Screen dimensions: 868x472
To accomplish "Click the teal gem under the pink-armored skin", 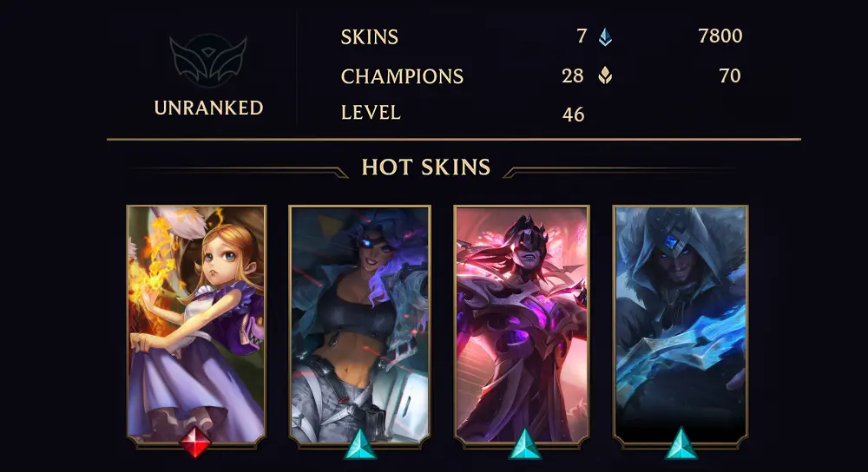I will click(524, 444).
